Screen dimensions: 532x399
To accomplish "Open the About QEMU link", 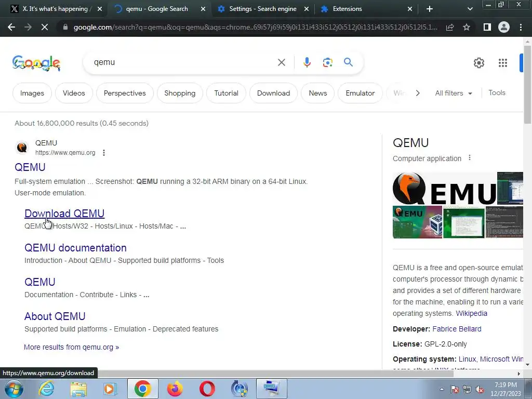I will pos(55,316).
